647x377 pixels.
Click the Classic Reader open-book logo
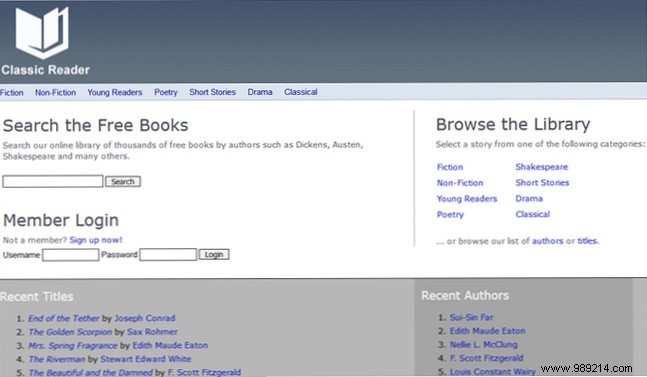click(42, 33)
